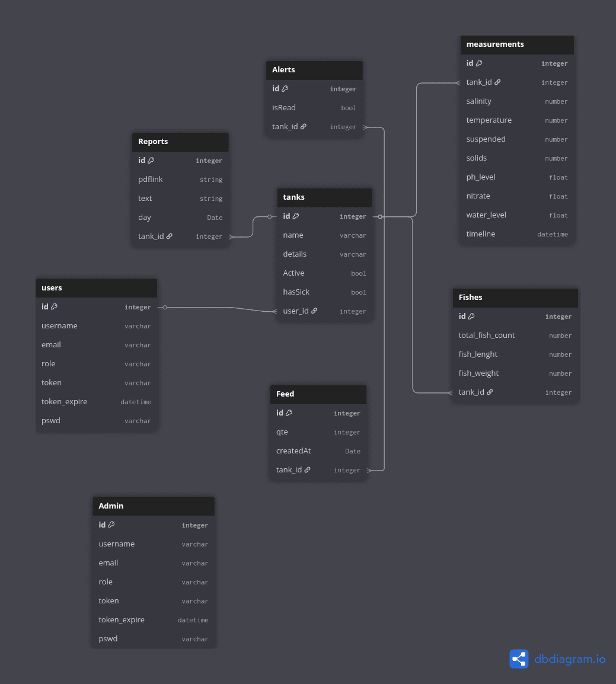Open the dbdiagram.io link text
The width and height of the screenshot is (616, 684).
570,659
